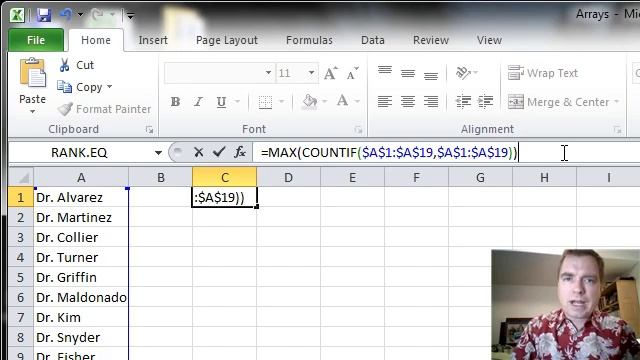Viewport: 640px width, 360px height.
Task: Toggle Bold formatting
Action: click(x=176, y=102)
